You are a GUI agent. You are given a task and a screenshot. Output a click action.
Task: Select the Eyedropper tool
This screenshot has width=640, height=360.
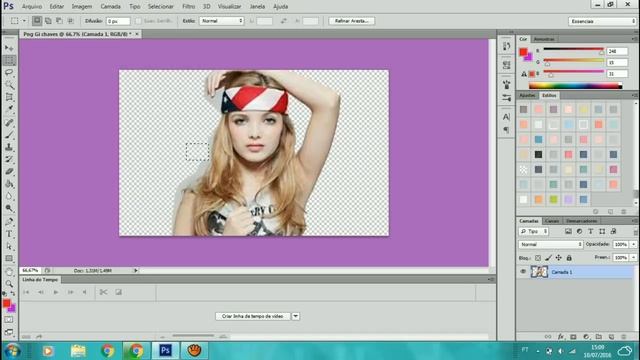point(9,109)
